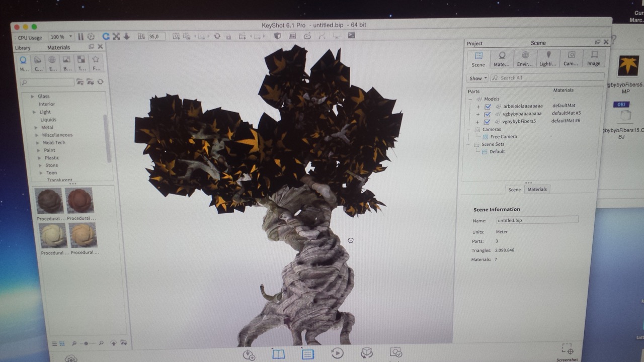Uncheck visibility of arbelelelaaaaaaaa model

(487, 107)
